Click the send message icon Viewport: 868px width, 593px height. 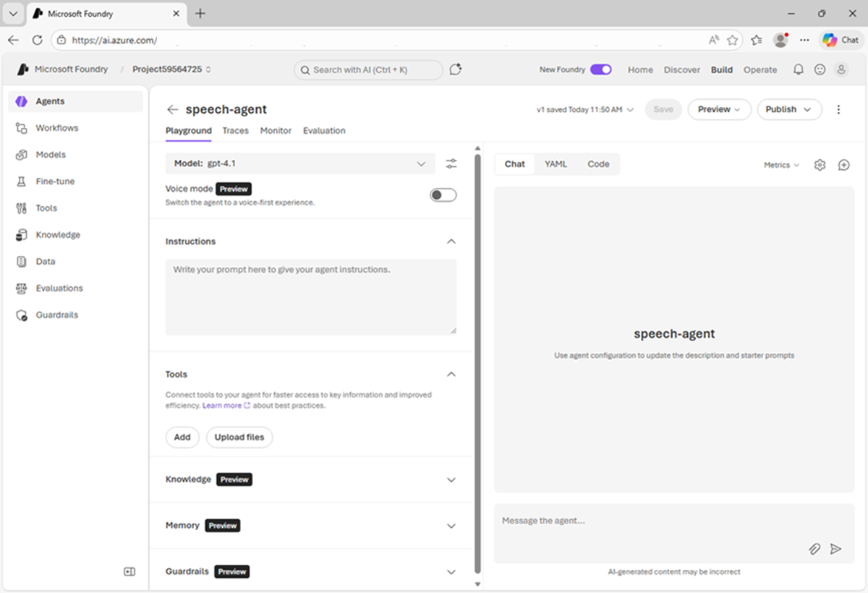pyautogui.click(x=836, y=549)
